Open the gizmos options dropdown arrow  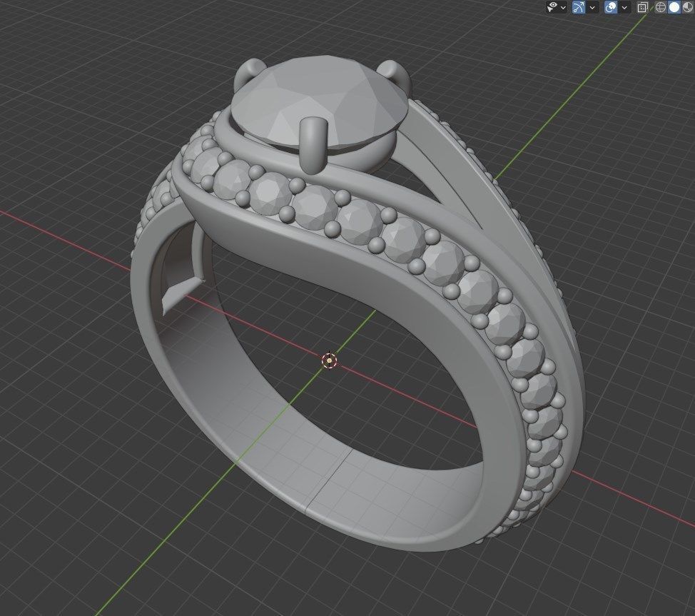coord(593,8)
